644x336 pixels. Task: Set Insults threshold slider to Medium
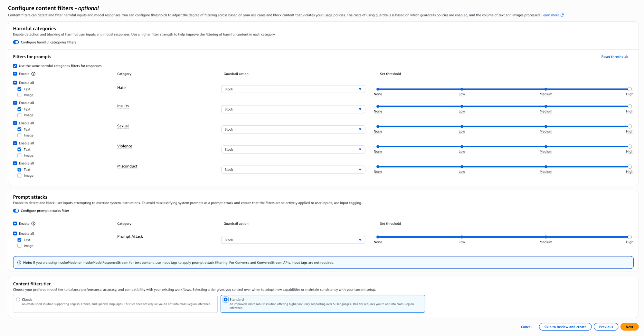[546, 106]
